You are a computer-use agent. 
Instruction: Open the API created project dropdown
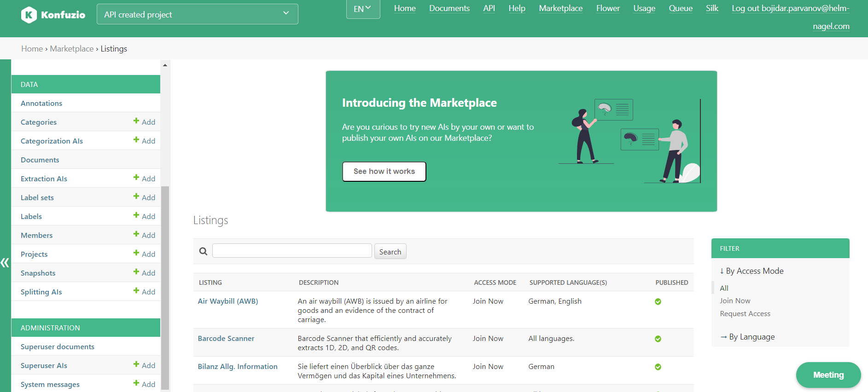[198, 14]
